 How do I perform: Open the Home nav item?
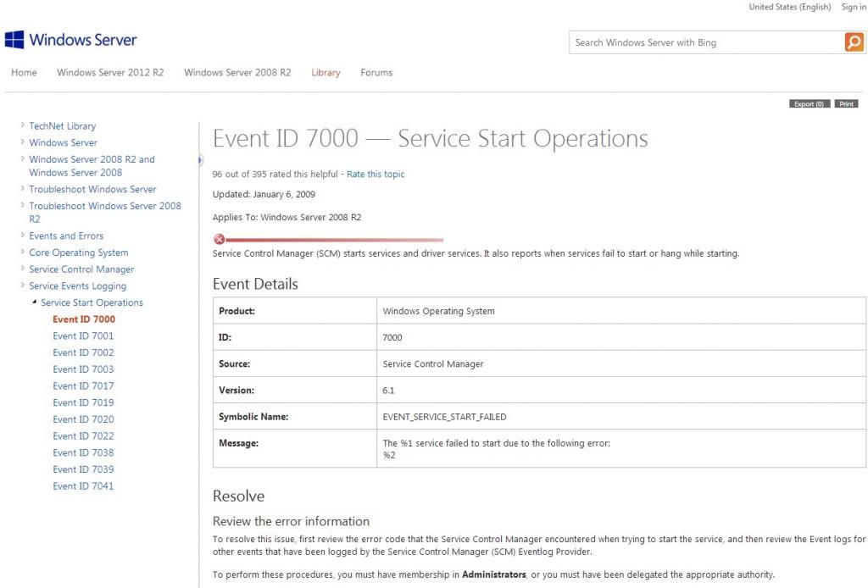pos(24,73)
